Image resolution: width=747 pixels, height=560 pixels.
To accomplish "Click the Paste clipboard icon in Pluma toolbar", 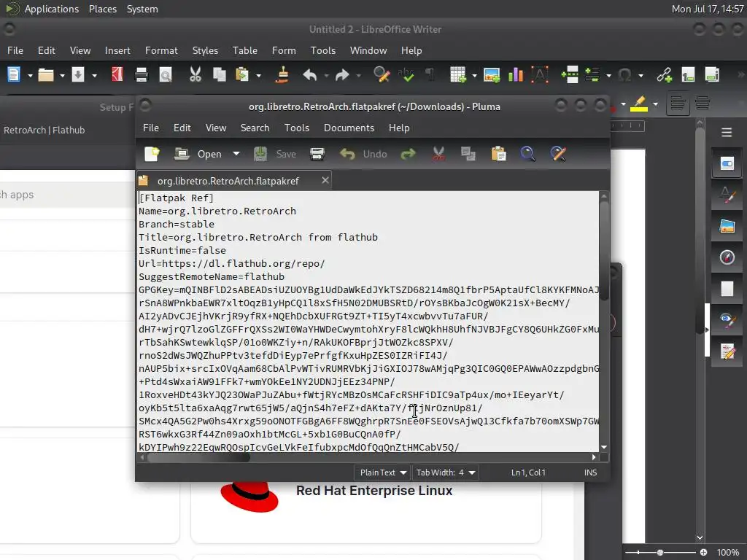I will coord(498,154).
